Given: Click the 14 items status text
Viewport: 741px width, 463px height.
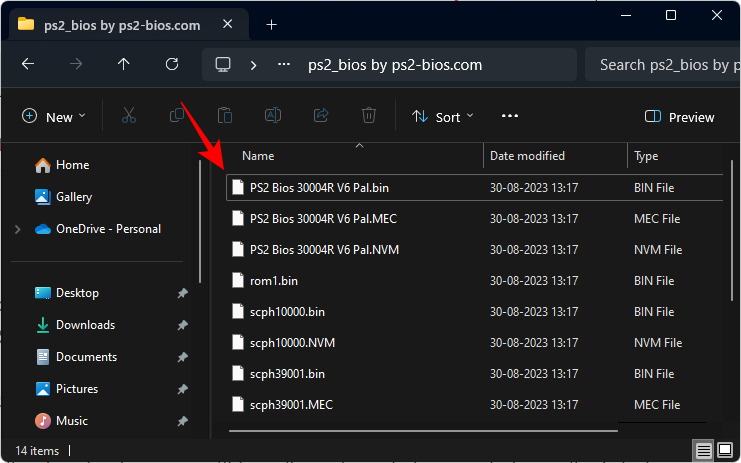Looking at the screenshot, I should coord(37,451).
